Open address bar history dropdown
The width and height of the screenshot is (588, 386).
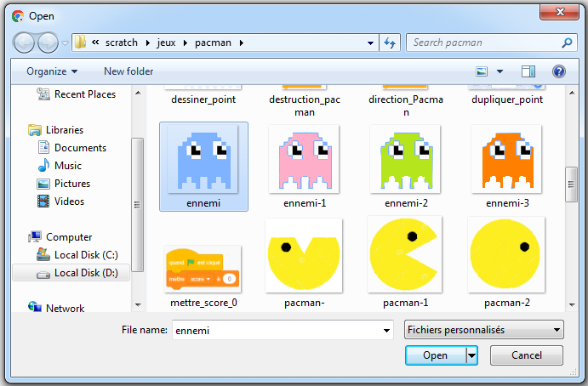[x=370, y=43]
